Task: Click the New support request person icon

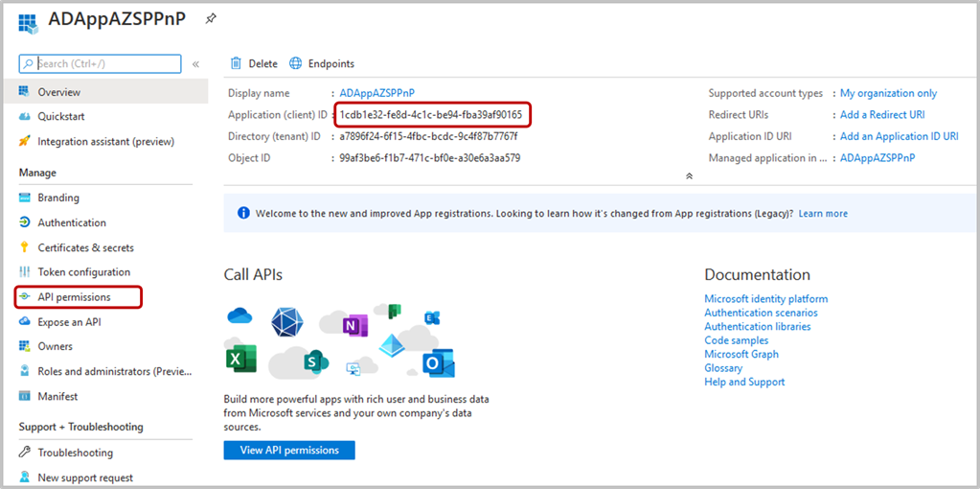Action: click(x=25, y=477)
